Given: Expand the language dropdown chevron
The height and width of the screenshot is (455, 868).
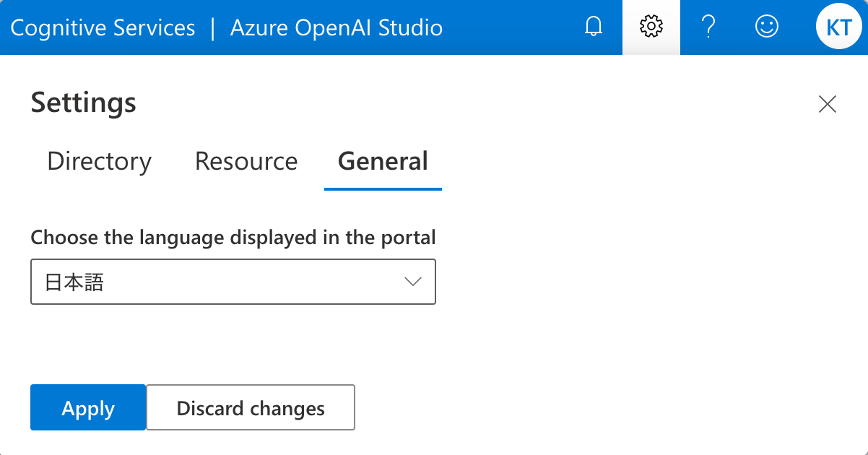Looking at the screenshot, I should [413, 282].
